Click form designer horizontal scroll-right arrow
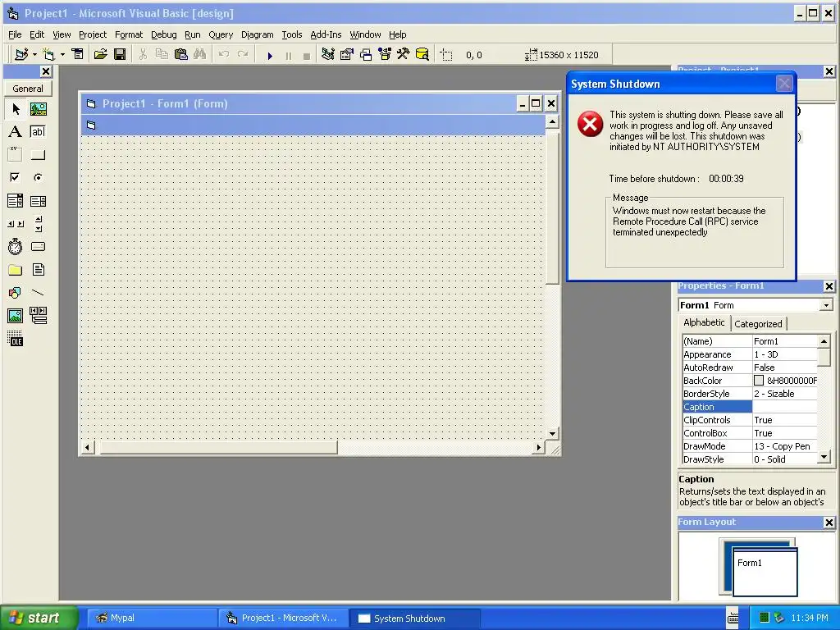840x630 pixels. 539,447
